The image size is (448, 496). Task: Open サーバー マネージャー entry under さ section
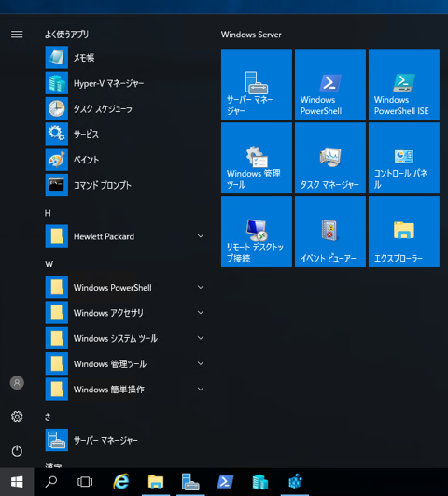coord(125,440)
